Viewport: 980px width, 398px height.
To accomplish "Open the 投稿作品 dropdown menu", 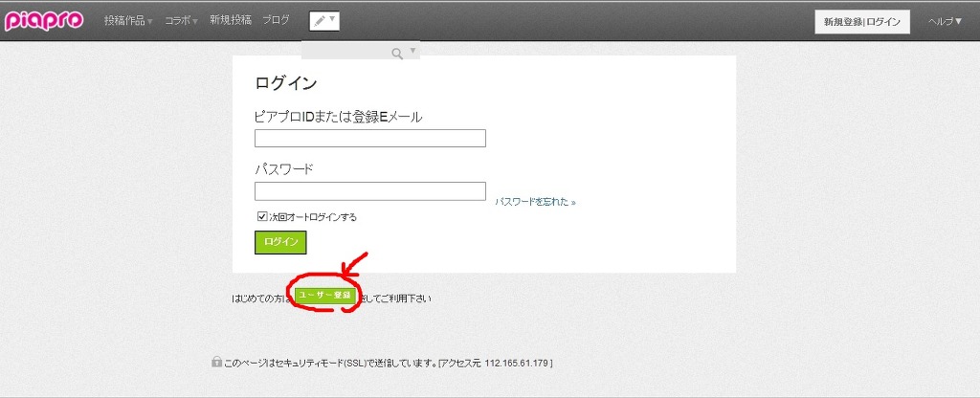I will 128,21.
